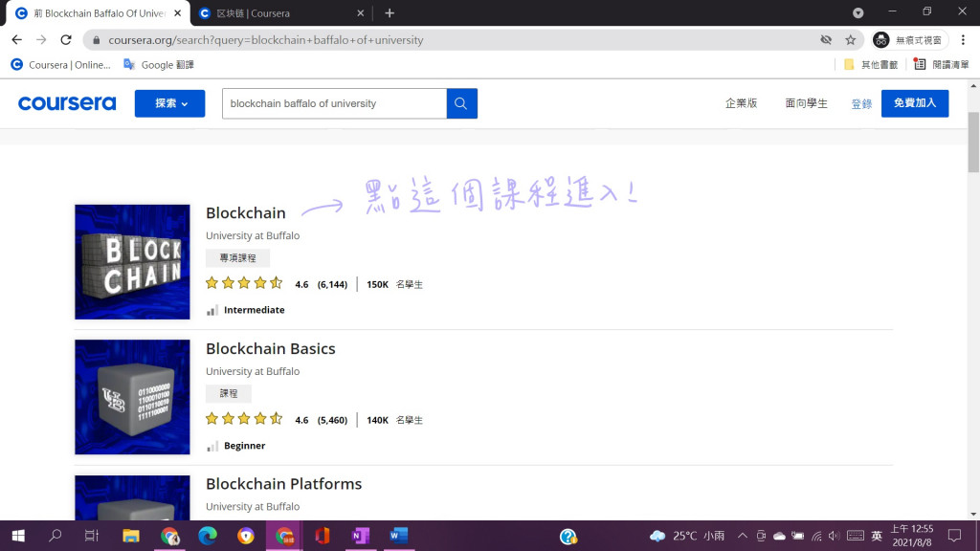Go forward in browser history
Image resolution: width=980 pixels, height=551 pixels.
(41, 40)
